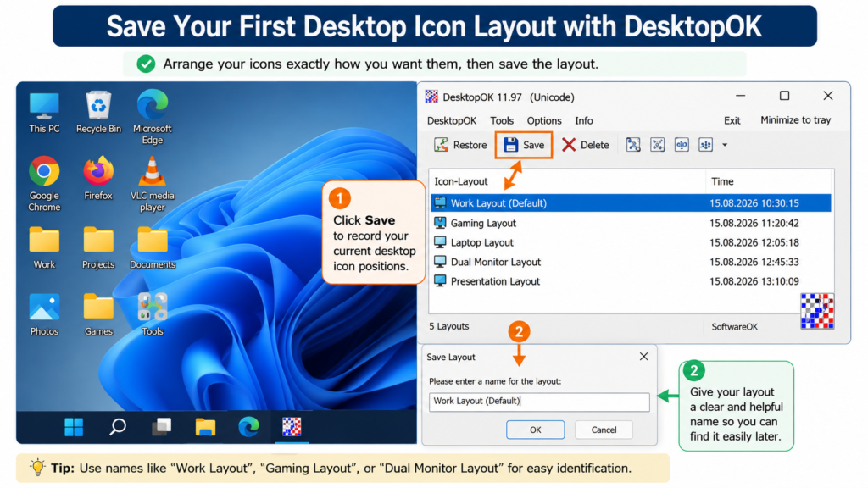Select the Work Layout (Default) row
Screen dimensions: 868x488
pyautogui.click(x=631, y=203)
